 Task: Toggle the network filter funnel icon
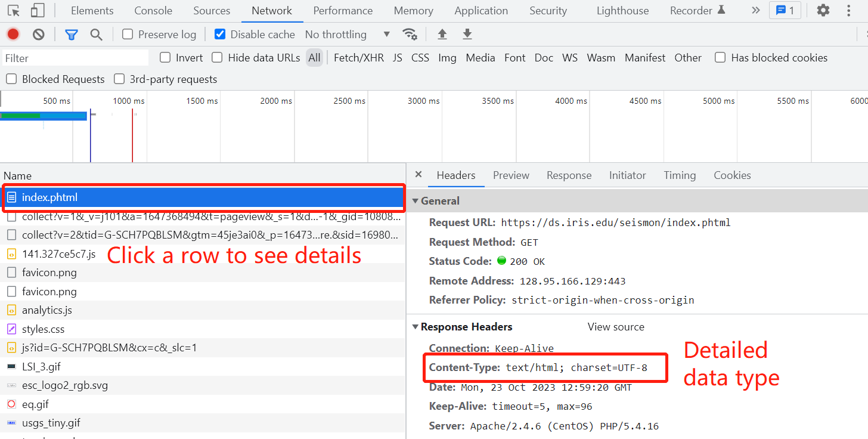pyautogui.click(x=72, y=35)
